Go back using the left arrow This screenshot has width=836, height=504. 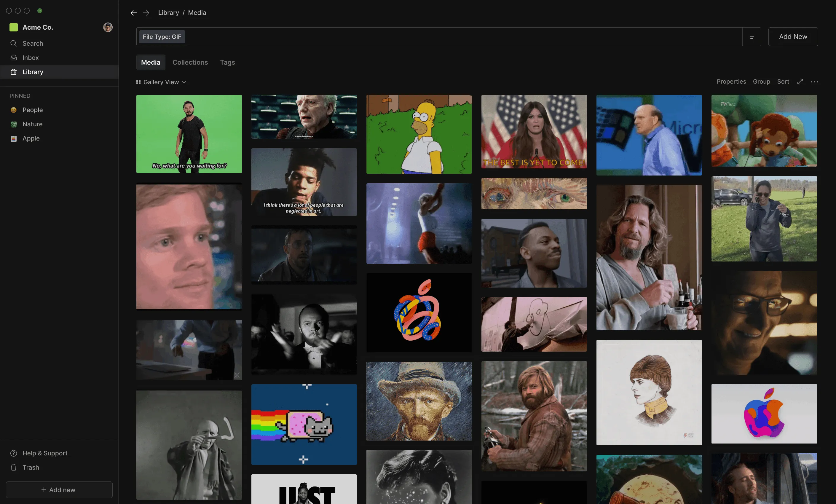134,12
